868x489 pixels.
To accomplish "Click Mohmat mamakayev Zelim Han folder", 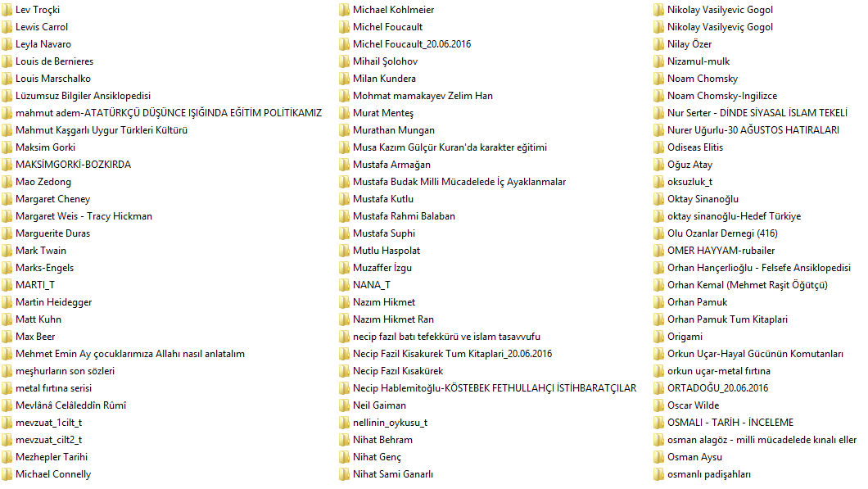I will coord(423,96).
